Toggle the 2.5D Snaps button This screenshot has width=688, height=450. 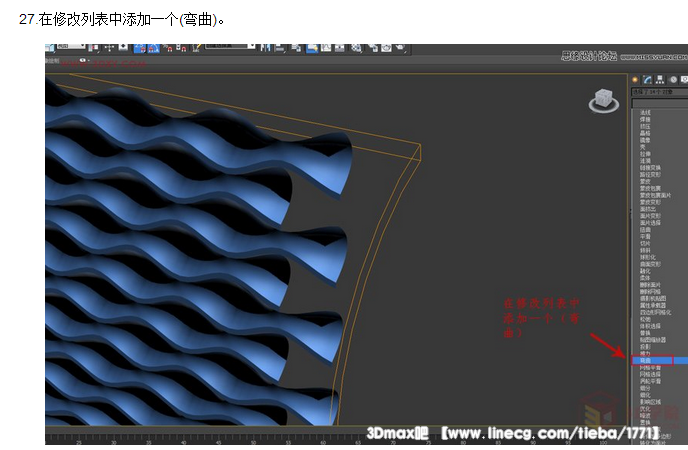140,47
